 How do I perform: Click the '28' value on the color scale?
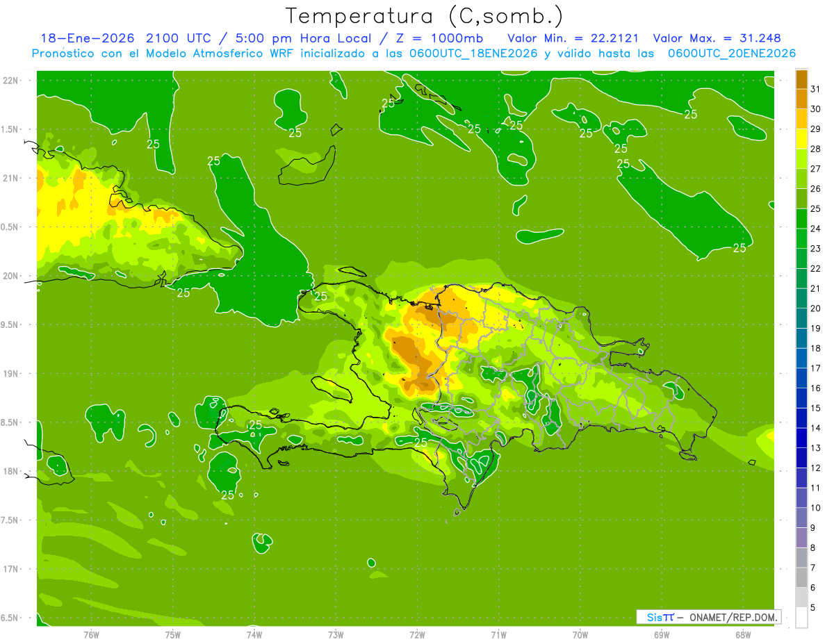[x=816, y=149]
